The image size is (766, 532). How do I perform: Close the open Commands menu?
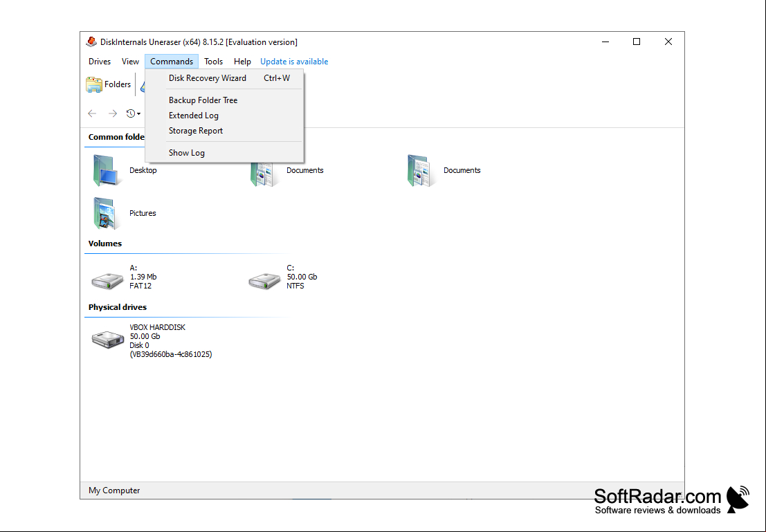click(172, 62)
